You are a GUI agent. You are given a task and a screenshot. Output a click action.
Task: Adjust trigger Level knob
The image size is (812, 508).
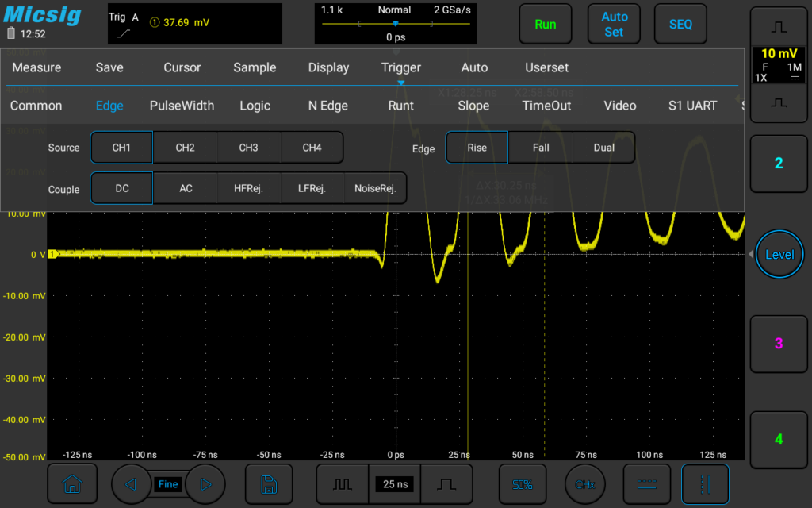coord(779,254)
